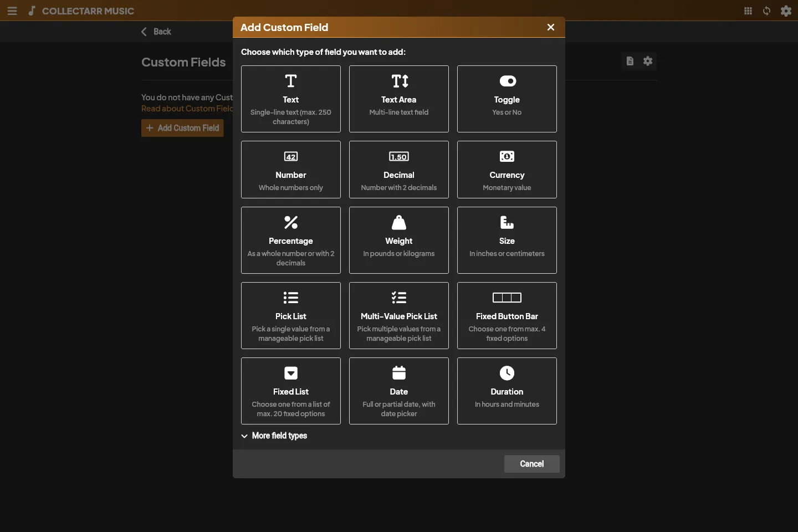Select the Duration field type
The width and height of the screenshot is (798, 532).
[x=507, y=391]
